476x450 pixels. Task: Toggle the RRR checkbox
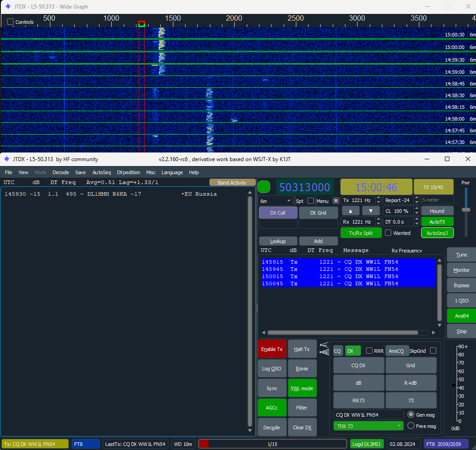pos(369,351)
